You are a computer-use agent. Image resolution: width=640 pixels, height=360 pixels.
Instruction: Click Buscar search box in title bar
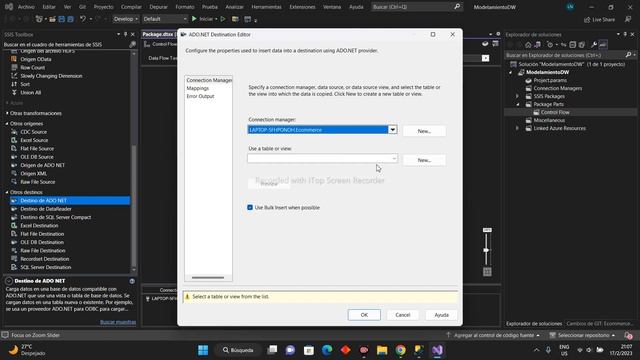417,7
